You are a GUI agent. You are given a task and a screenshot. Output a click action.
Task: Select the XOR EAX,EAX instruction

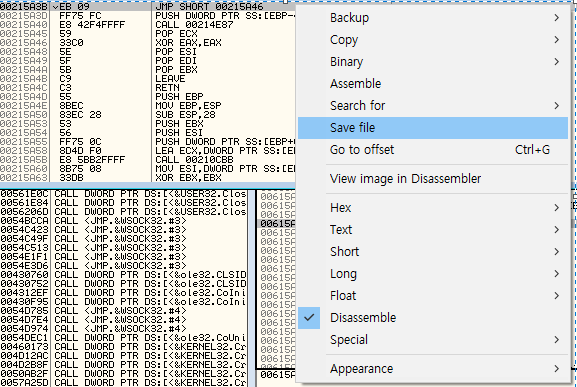188,43
